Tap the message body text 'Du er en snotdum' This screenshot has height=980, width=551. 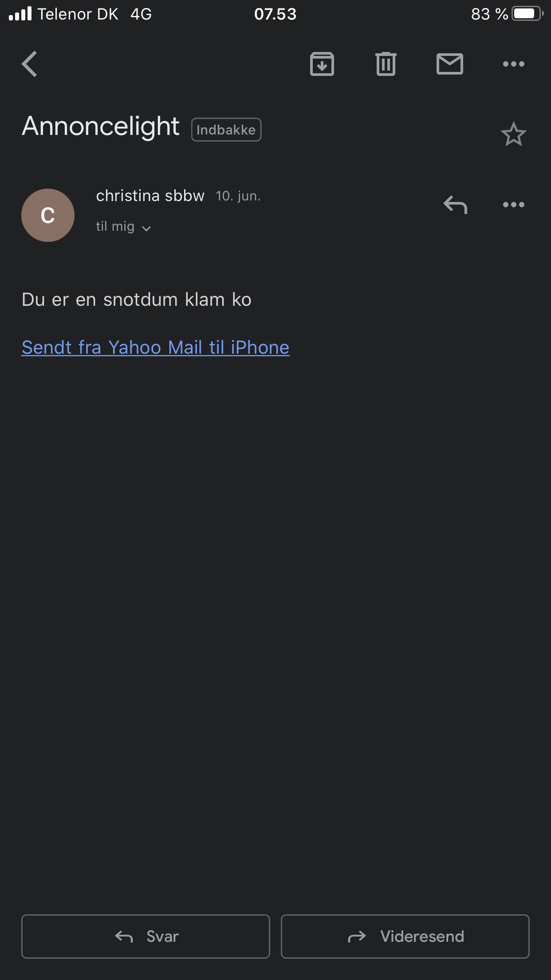click(100, 300)
